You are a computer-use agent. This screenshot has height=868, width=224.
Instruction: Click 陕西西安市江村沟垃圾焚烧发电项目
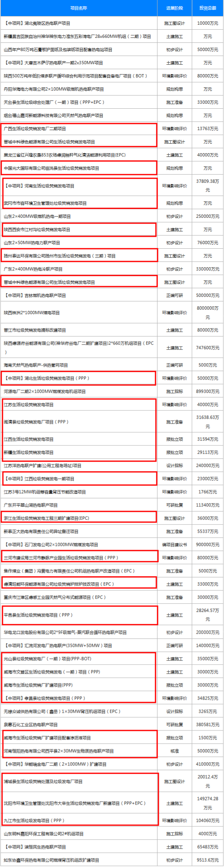click(x=37, y=230)
